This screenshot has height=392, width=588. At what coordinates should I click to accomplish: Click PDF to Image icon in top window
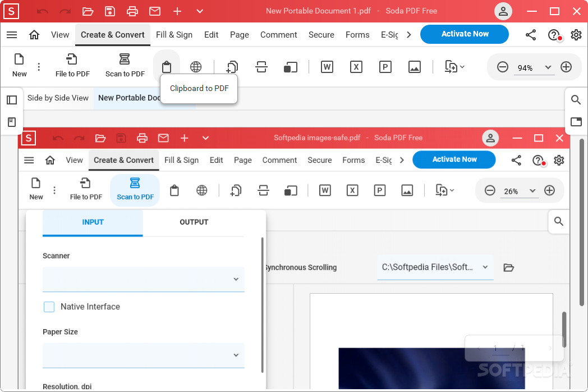(415, 67)
